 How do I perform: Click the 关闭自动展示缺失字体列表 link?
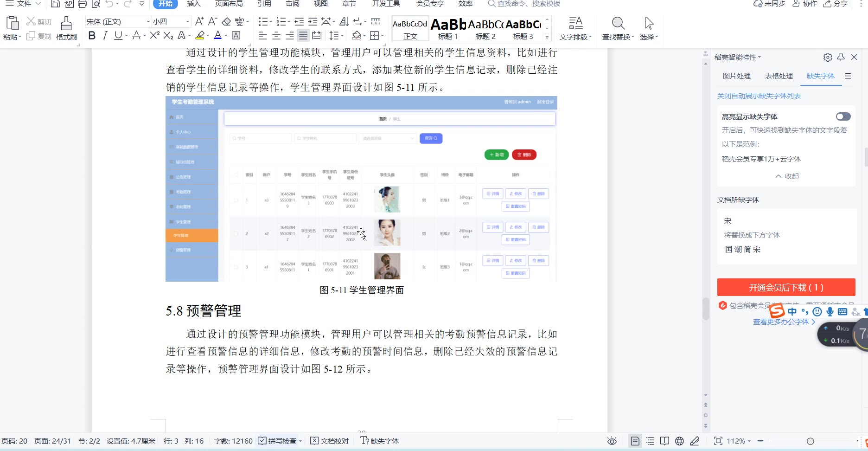(759, 96)
